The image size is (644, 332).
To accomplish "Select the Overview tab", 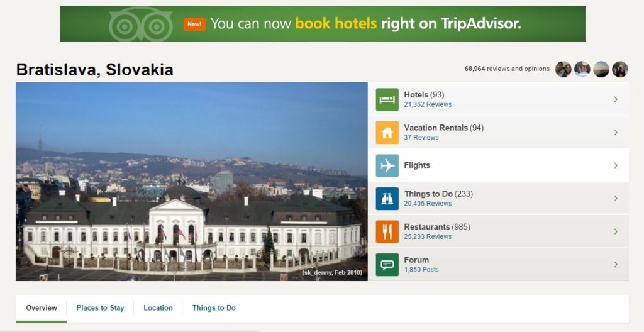I will tap(42, 308).
